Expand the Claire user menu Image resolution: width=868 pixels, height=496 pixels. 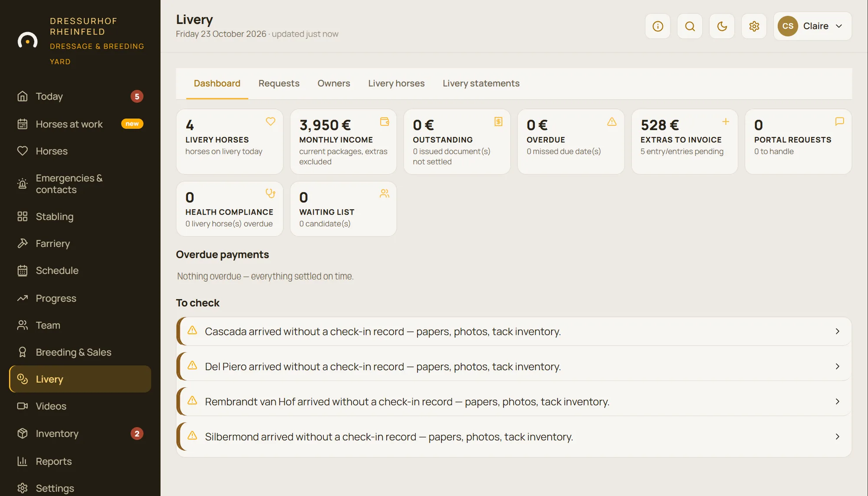(812, 26)
